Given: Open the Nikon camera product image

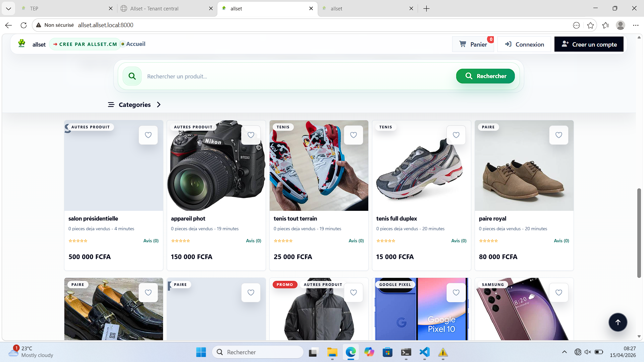Looking at the screenshot, I should [216, 166].
